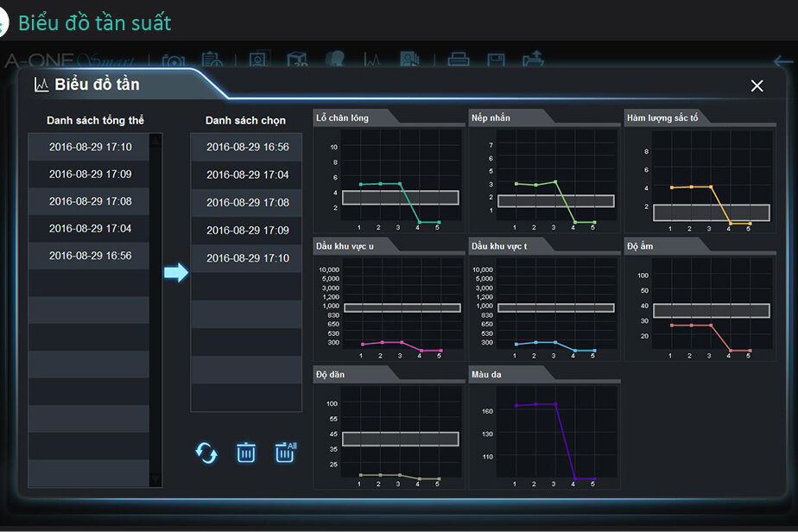Click the export folder icon in toolbar

pyautogui.click(x=534, y=60)
